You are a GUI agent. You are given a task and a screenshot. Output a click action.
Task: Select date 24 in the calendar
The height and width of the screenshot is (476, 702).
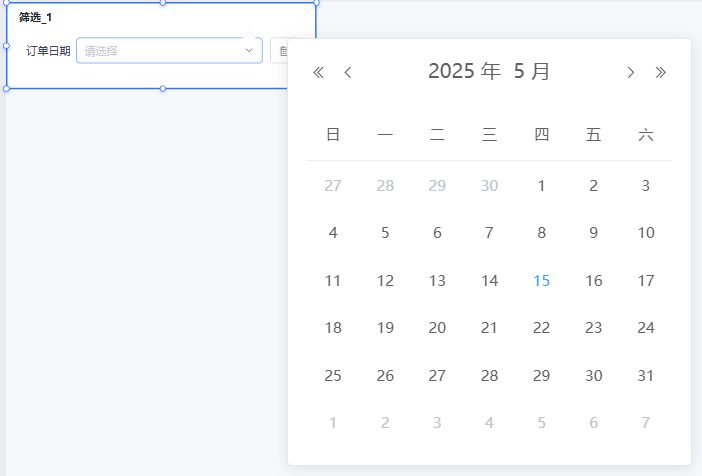646,328
